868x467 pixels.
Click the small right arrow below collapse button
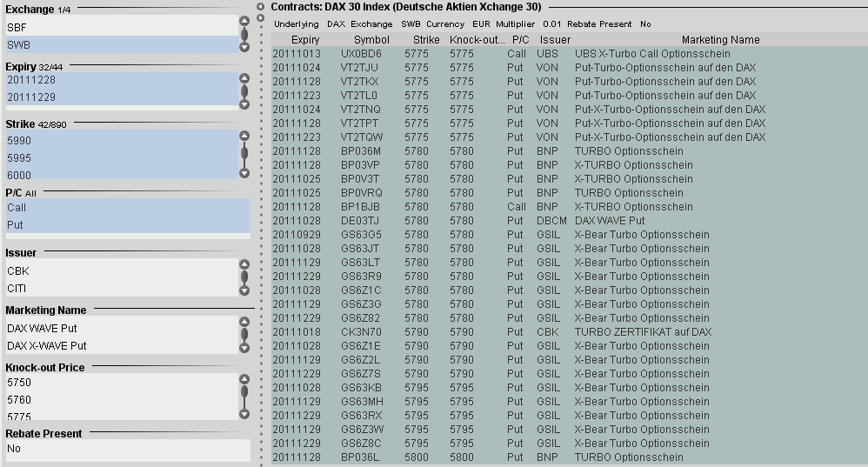(261, 18)
